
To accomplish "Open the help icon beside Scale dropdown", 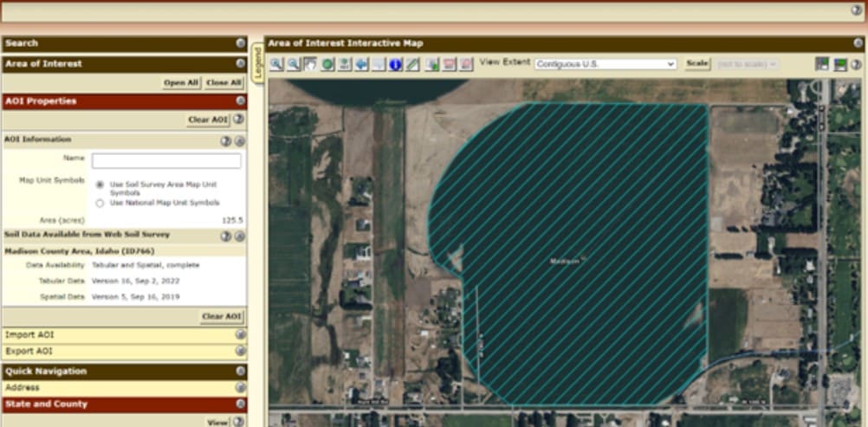I will pos(857,64).
